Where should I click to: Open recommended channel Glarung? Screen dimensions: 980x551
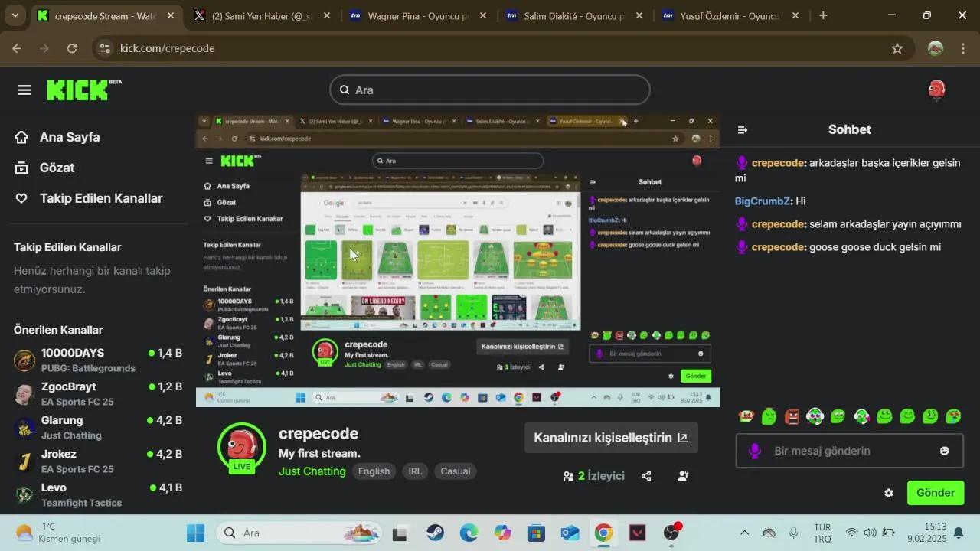(x=98, y=427)
